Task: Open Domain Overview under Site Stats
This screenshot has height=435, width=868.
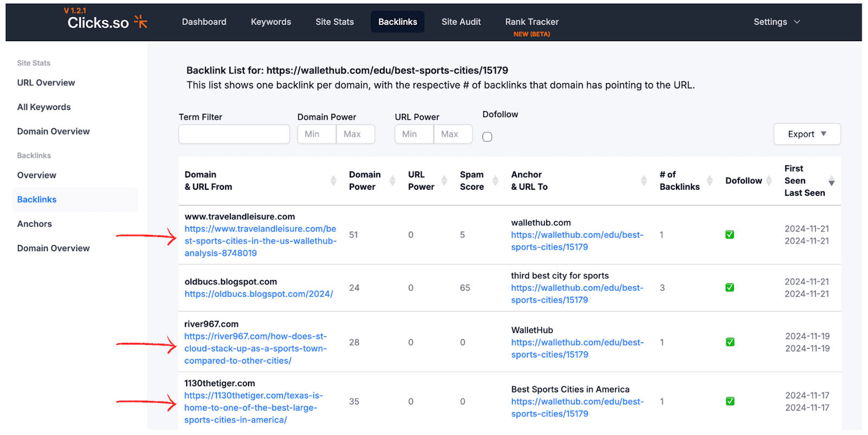Action: pos(53,132)
